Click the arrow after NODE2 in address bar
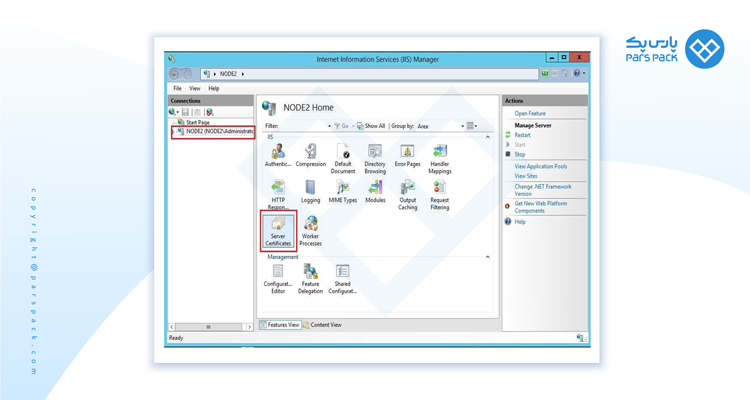Viewport: 750px width, 400px height. 243,74
